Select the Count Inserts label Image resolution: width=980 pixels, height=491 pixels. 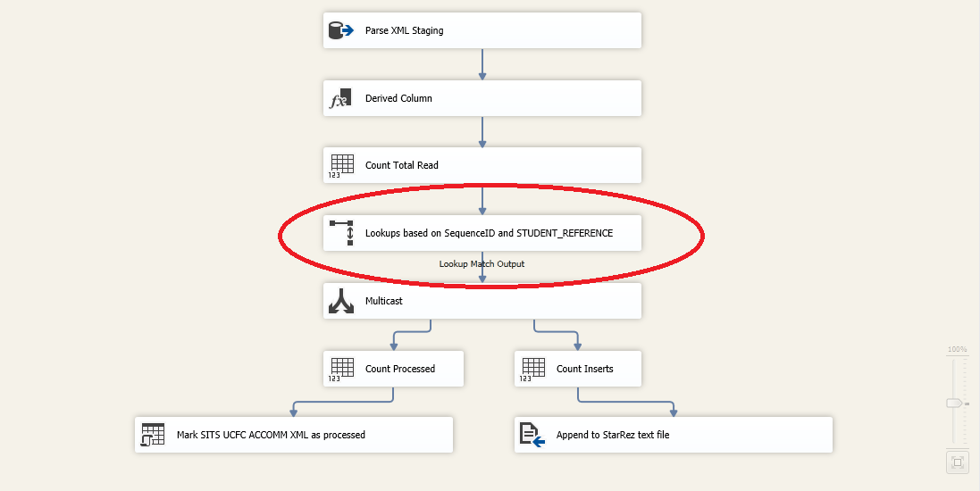[585, 369]
